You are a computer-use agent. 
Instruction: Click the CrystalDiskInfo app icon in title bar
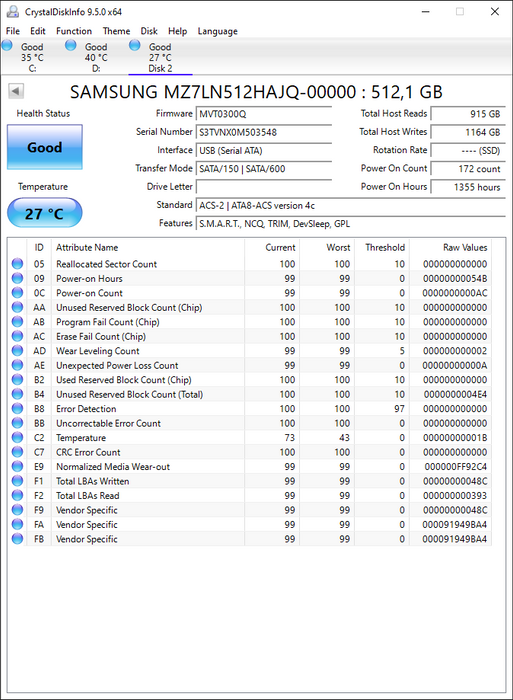[13, 12]
